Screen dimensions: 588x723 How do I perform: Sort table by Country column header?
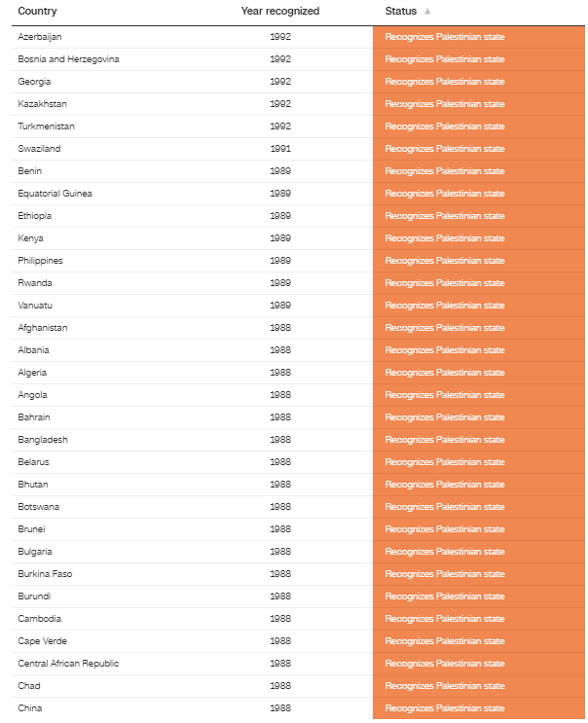[37, 11]
